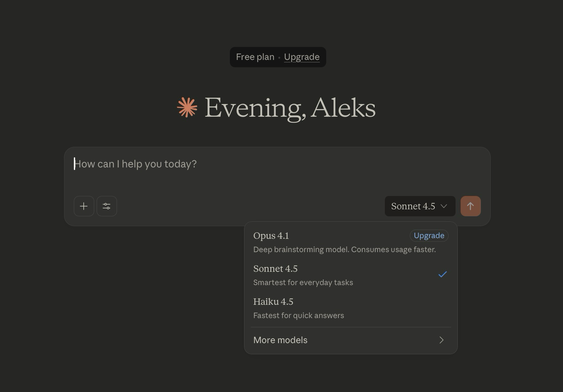Viewport: 563px width, 392px height.
Task: Click the 'Deep brainstorming model' description text
Action: tap(344, 250)
